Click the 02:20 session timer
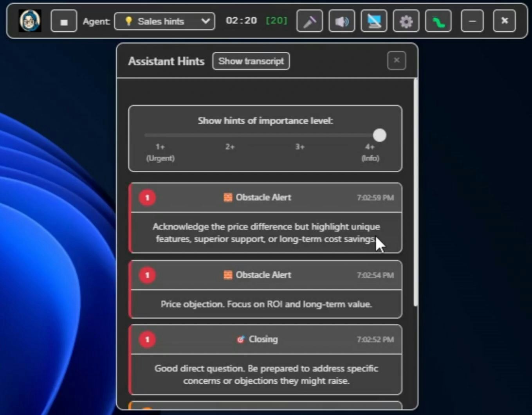The height and width of the screenshot is (415, 532). pyautogui.click(x=242, y=20)
